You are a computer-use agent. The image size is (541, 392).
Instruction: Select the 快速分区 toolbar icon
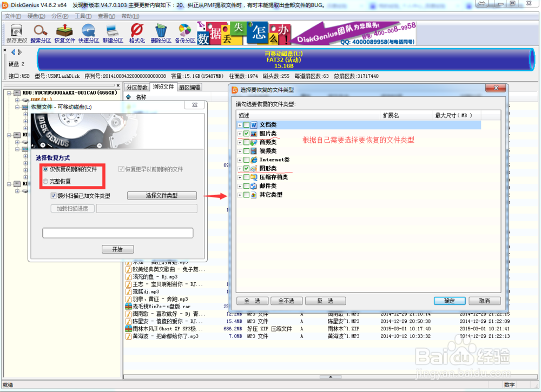coord(89,34)
